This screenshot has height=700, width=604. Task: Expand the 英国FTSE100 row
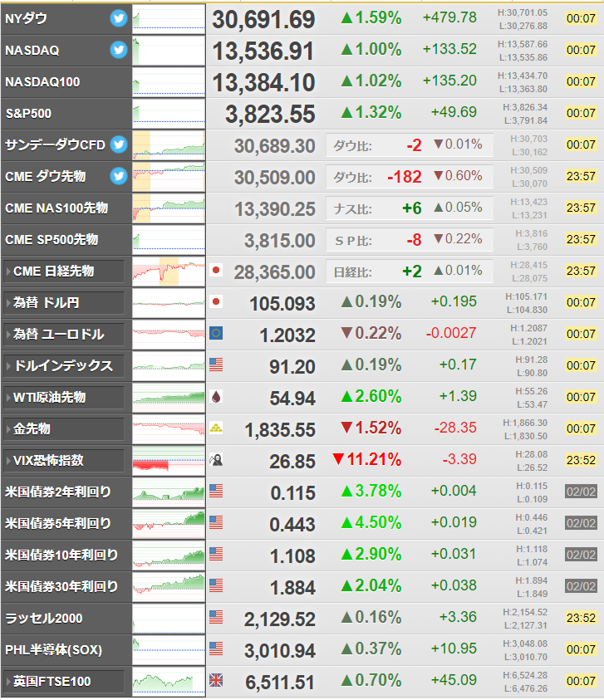(x=63, y=682)
